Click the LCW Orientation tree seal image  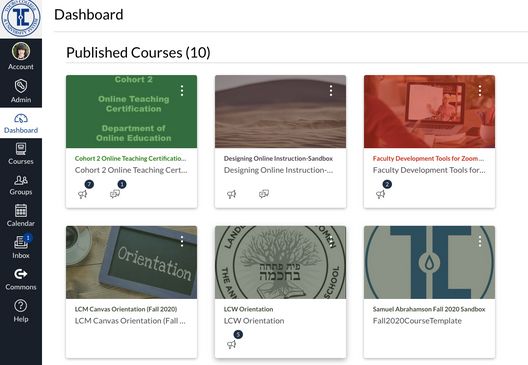click(x=280, y=262)
